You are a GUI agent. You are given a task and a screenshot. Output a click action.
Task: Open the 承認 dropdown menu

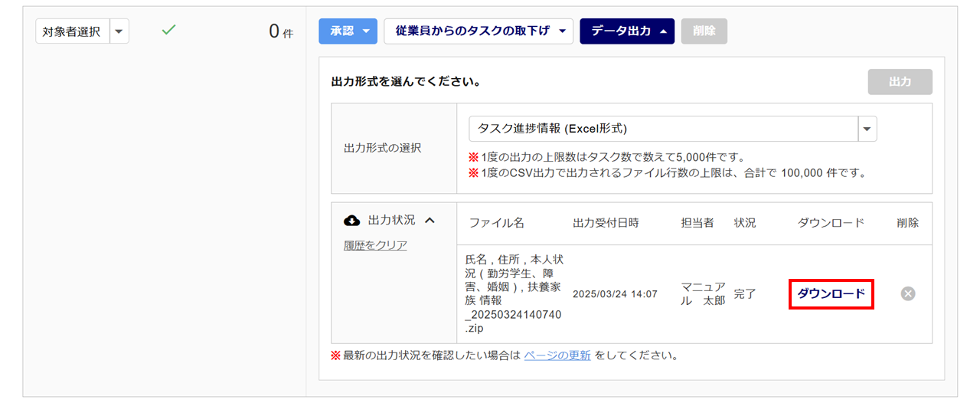[x=348, y=31]
